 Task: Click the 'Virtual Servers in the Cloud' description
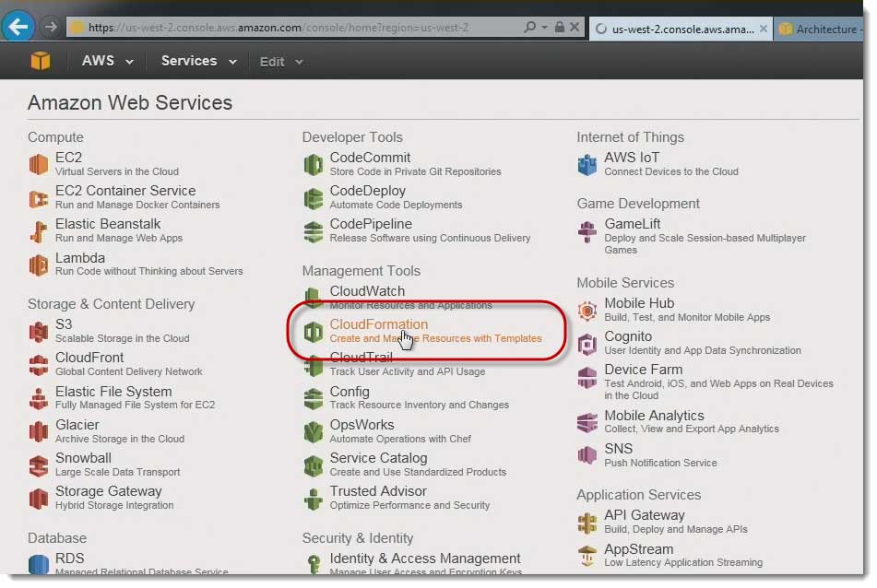click(x=117, y=171)
